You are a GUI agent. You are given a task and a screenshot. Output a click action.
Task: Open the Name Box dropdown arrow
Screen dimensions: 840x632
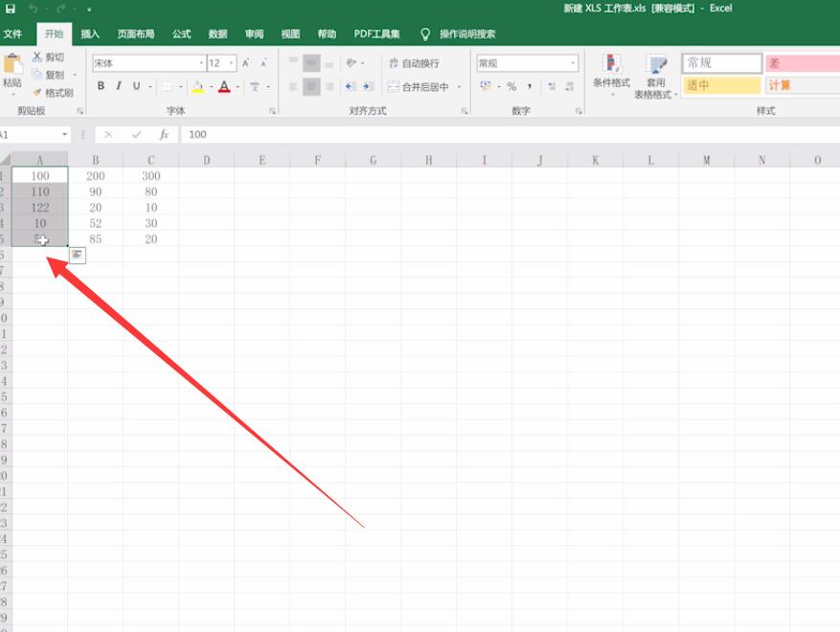click(65, 134)
